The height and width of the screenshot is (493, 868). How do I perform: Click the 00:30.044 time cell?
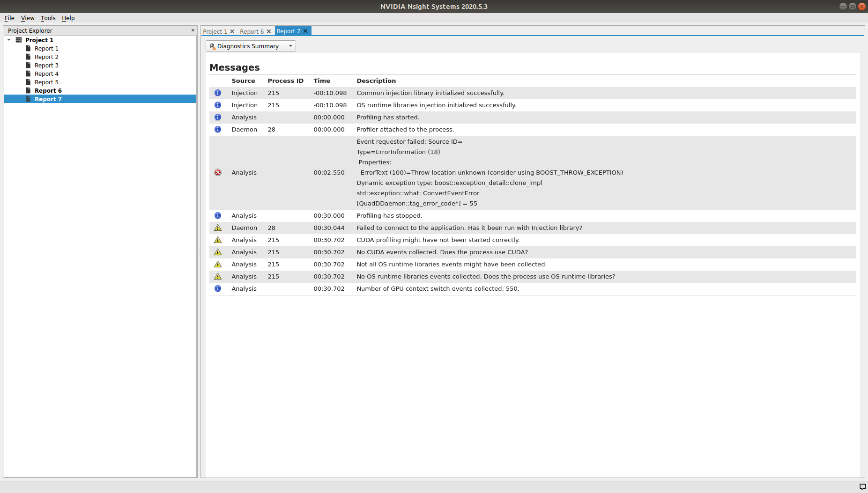point(329,228)
